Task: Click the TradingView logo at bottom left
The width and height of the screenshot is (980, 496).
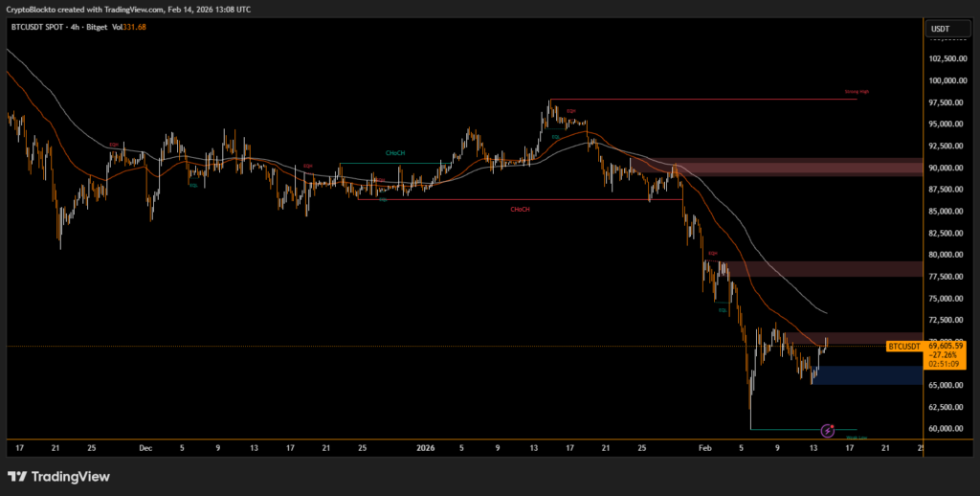Action: tap(57, 477)
